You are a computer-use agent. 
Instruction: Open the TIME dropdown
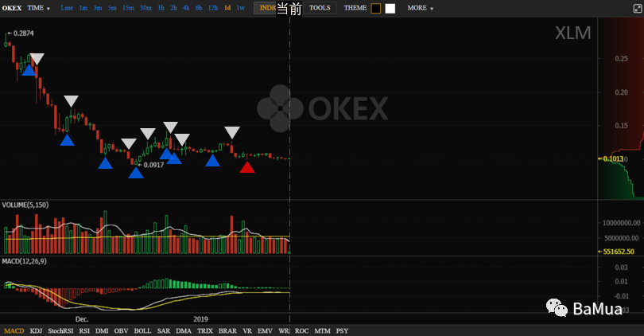click(x=39, y=8)
